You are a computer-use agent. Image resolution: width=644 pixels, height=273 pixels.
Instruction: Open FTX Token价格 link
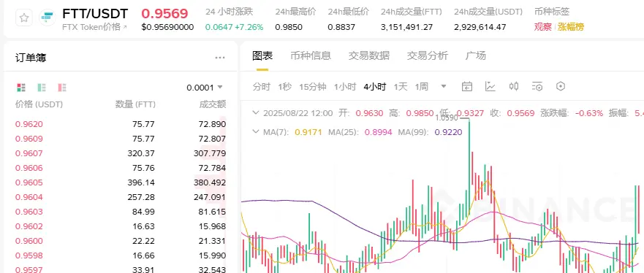pyautogui.click(x=95, y=27)
